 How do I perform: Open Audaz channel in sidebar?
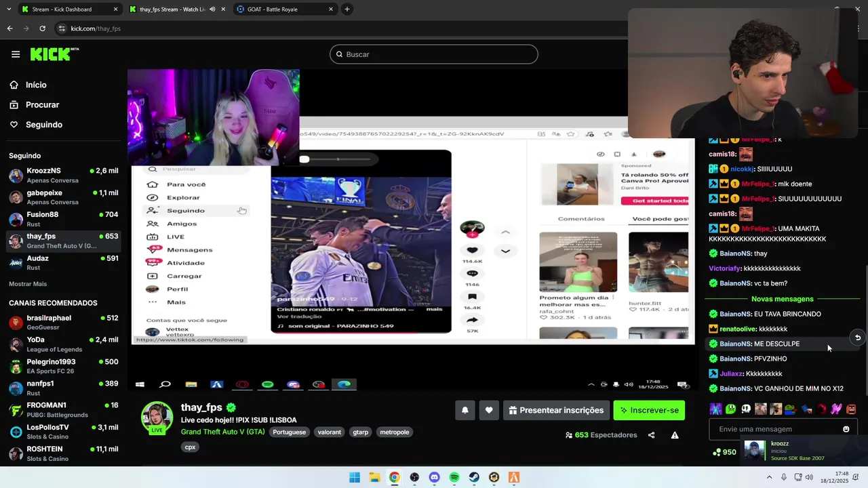(x=64, y=262)
